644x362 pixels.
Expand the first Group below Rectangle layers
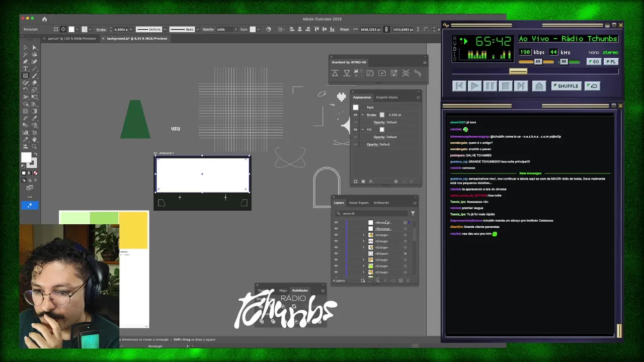(x=363, y=235)
